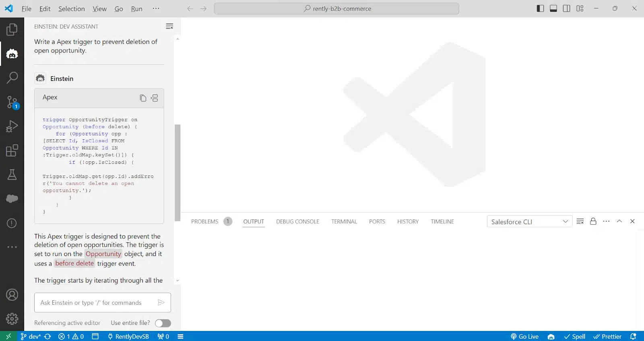644x341 pixels.
Task: Switch to the Debug Console tab
Action: point(297,221)
